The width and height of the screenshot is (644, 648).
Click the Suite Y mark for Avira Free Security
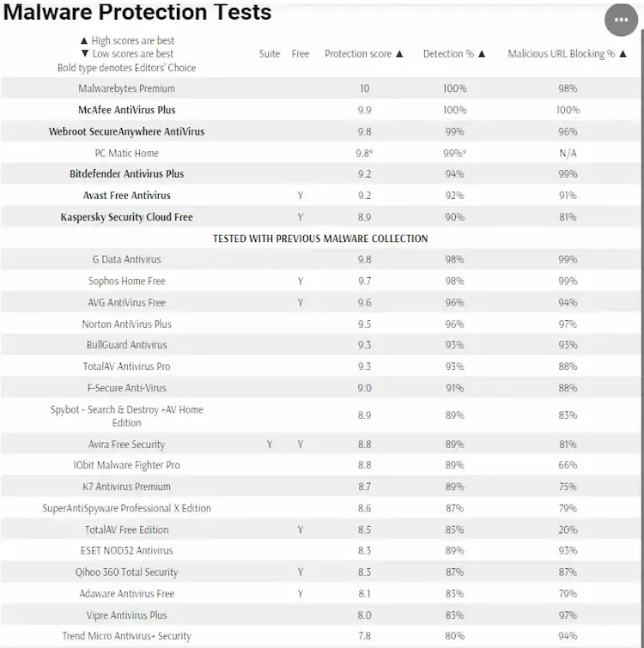tap(270, 445)
